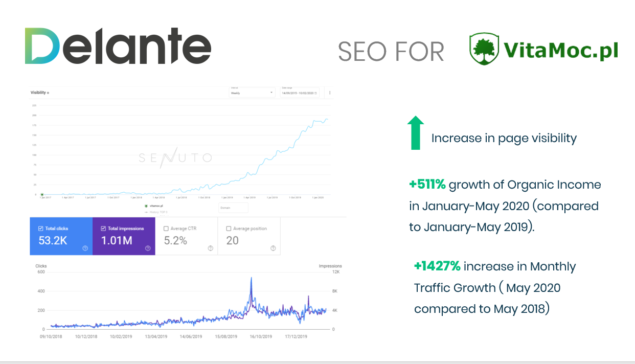Enable the Average position checkbox
Image resolution: width=635 pixels, height=364 pixels.
point(229,229)
